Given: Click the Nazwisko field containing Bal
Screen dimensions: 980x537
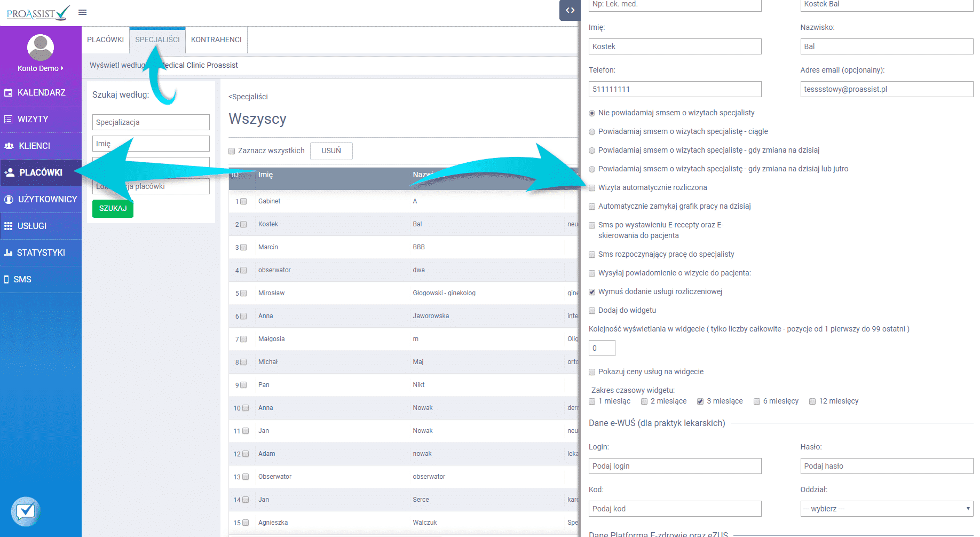Looking at the screenshot, I should pyautogui.click(x=887, y=46).
